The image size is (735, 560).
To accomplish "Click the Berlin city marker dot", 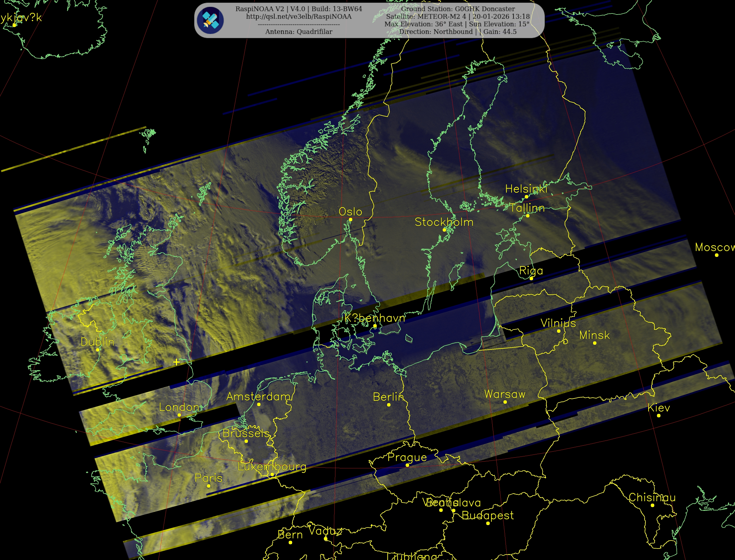I will point(388,405).
